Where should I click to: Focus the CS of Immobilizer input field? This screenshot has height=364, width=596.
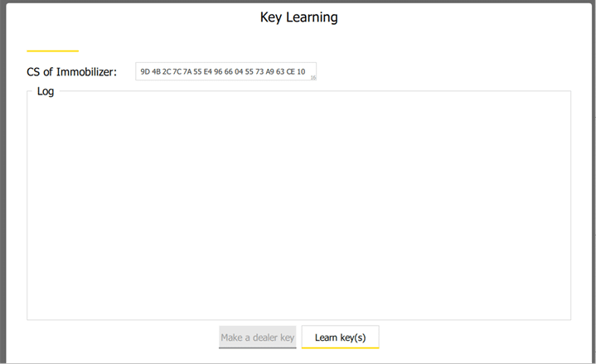click(225, 72)
